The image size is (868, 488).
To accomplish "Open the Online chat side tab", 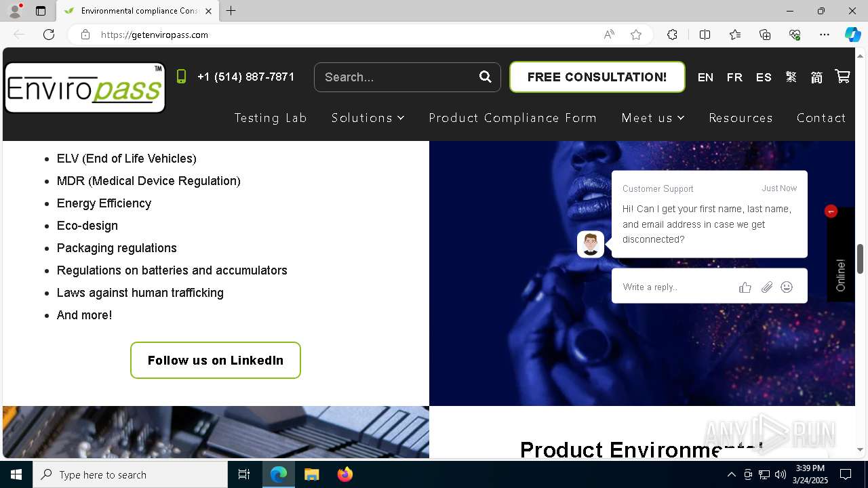I will (x=841, y=255).
